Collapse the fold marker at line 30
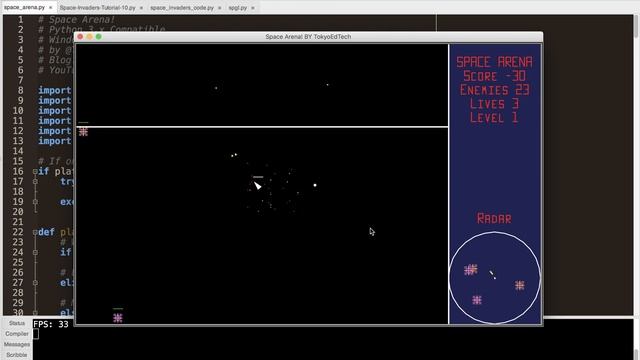 point(35,313)
